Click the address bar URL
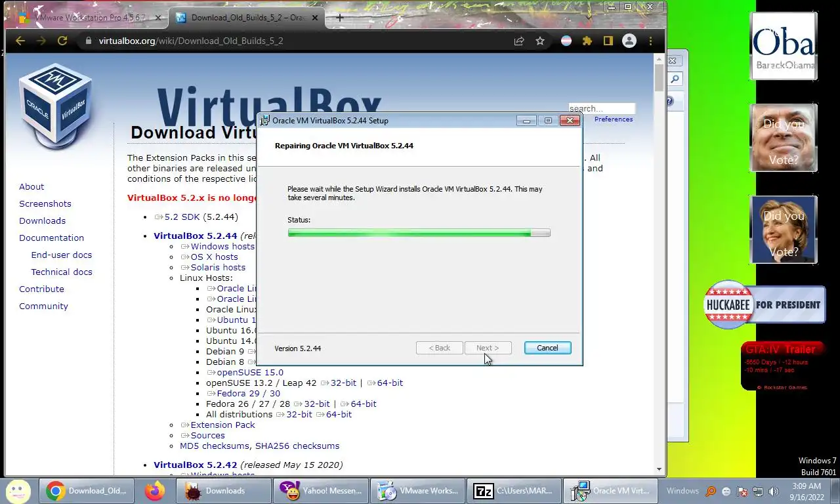Screen dimensions: 840x504 click(x=191, y=41)
